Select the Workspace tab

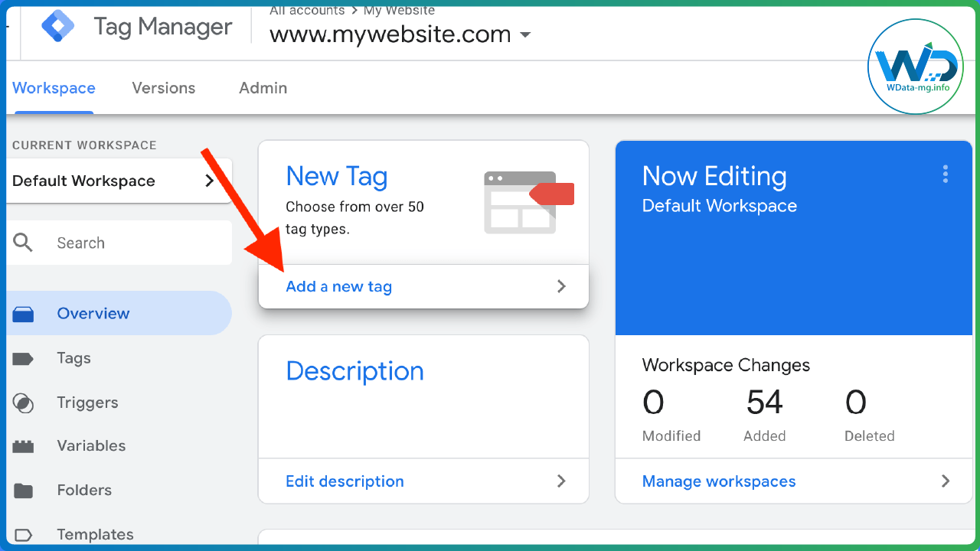53,88
